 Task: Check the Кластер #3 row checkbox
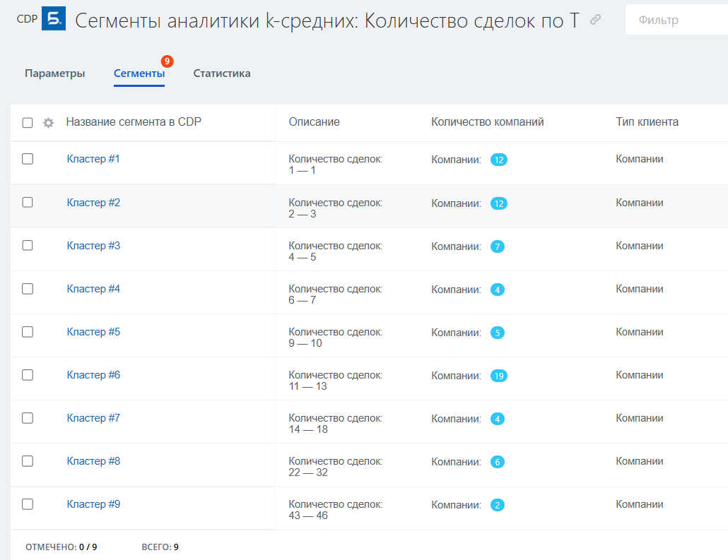pyautogui.click(x=28, y=246)
